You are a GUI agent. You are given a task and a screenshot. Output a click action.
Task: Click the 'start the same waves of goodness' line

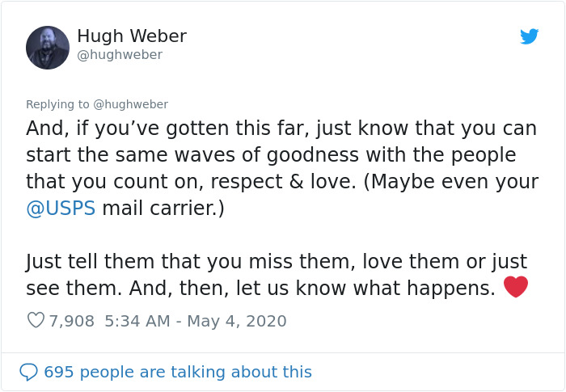pos(271,155)
